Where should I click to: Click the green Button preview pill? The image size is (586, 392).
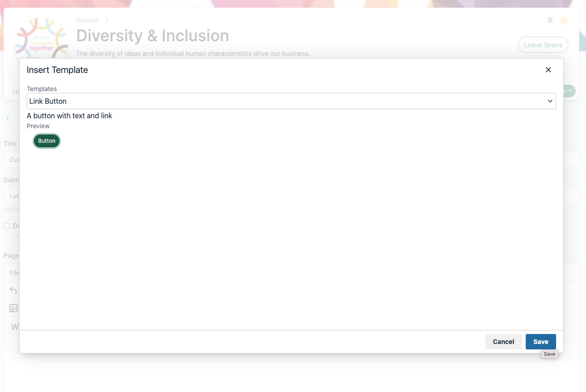[47, 141]
